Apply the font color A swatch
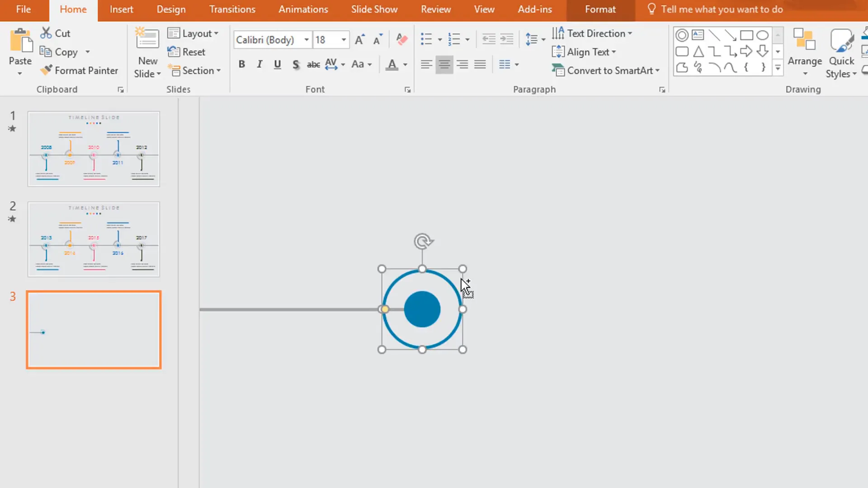868x488 pixels. (x=392, y=65)
